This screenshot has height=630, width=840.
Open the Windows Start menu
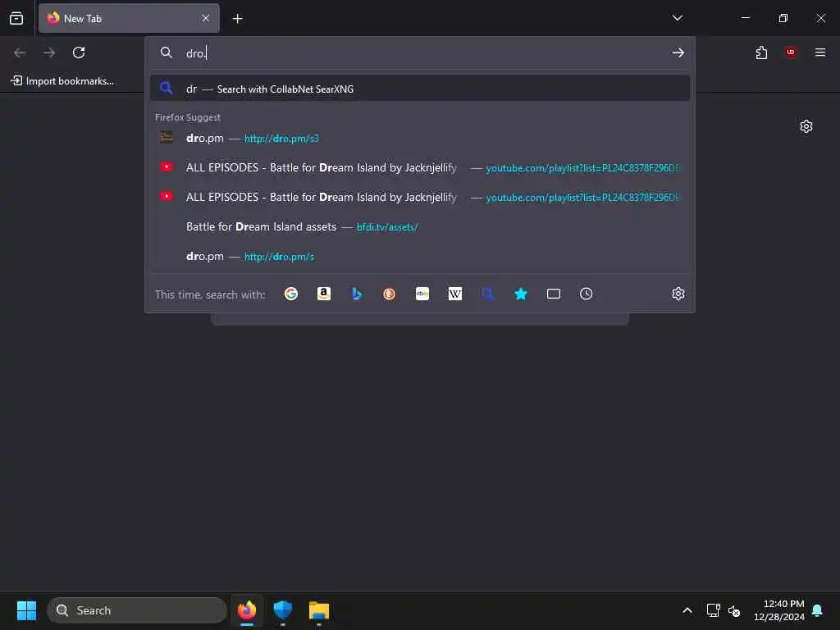click(26, 610)
